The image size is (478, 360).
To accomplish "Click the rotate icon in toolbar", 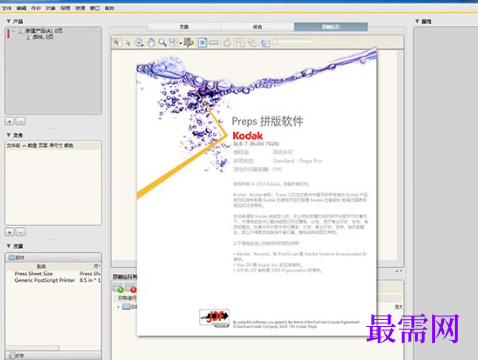I will click(227, 42).
